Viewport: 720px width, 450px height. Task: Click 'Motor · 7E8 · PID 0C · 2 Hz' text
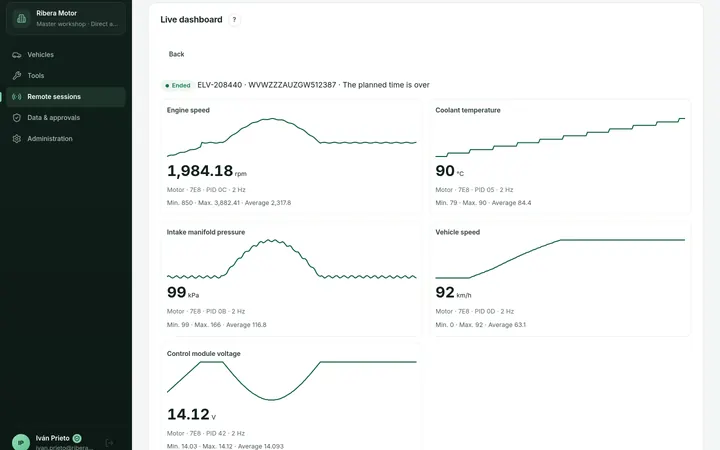(x=206, y=190)
